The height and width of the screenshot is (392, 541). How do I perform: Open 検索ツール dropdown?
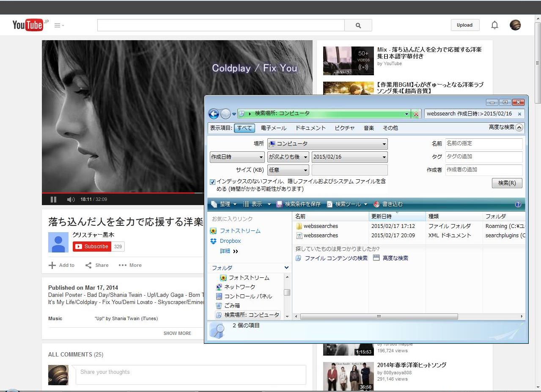tap(347, 204)
